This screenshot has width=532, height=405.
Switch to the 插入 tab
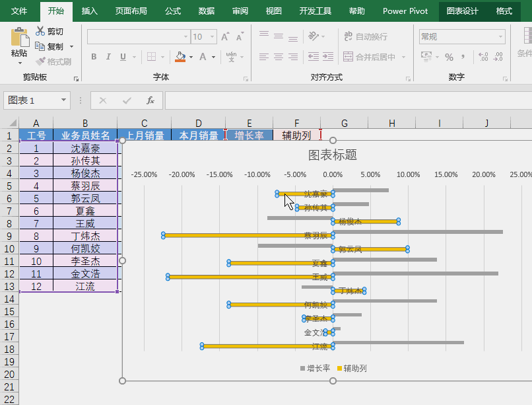pos(90,11)
